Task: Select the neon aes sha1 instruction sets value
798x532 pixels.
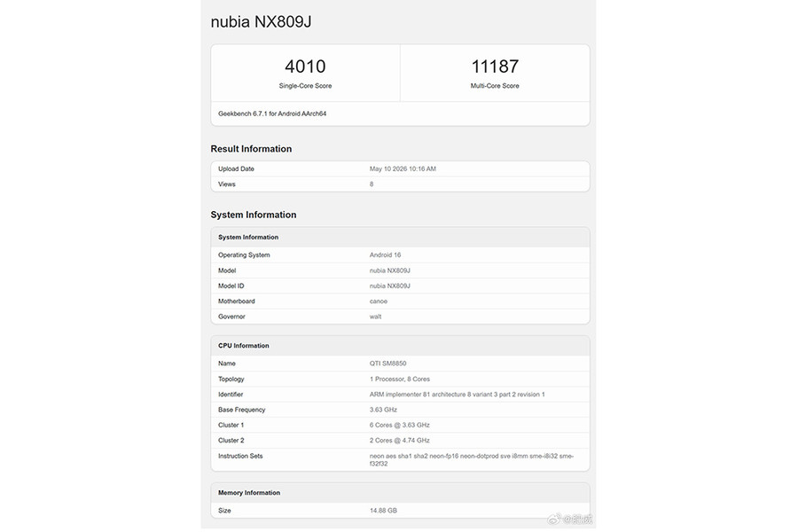Action: [472, 459]
